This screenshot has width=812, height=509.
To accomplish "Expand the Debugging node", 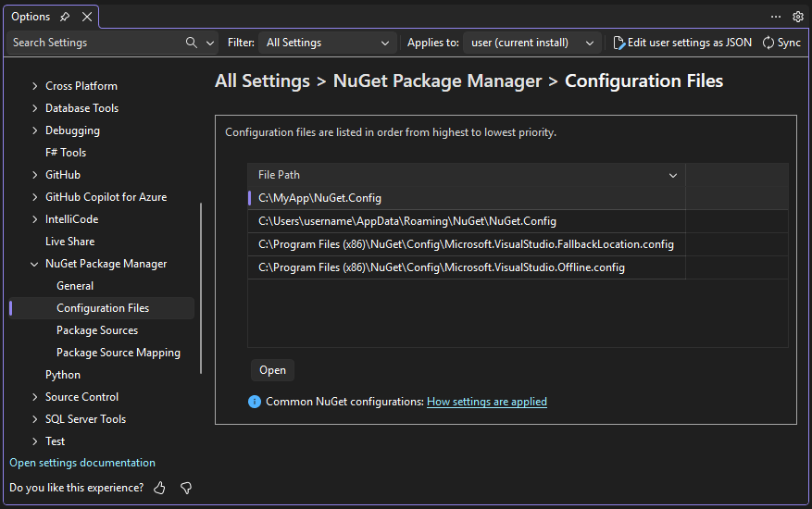I will (34, 130).
